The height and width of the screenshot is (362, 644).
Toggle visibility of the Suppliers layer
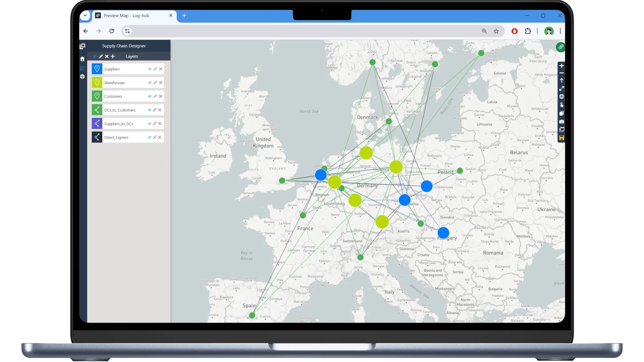pos(150,69)
